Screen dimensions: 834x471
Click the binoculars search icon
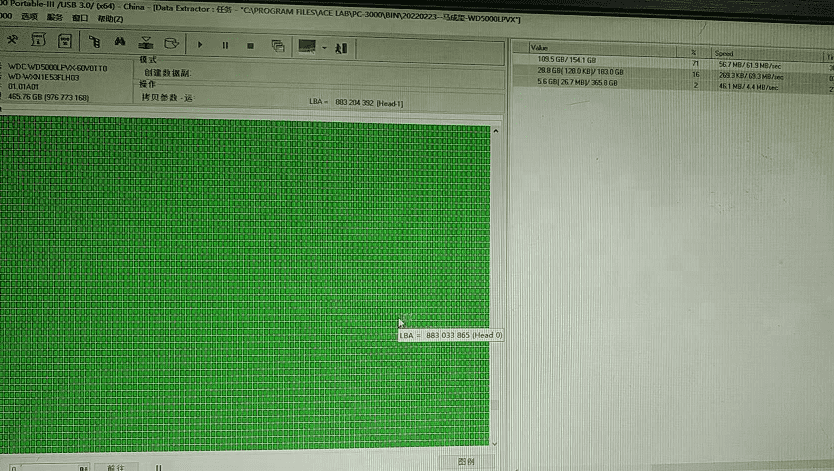[120, 43]
